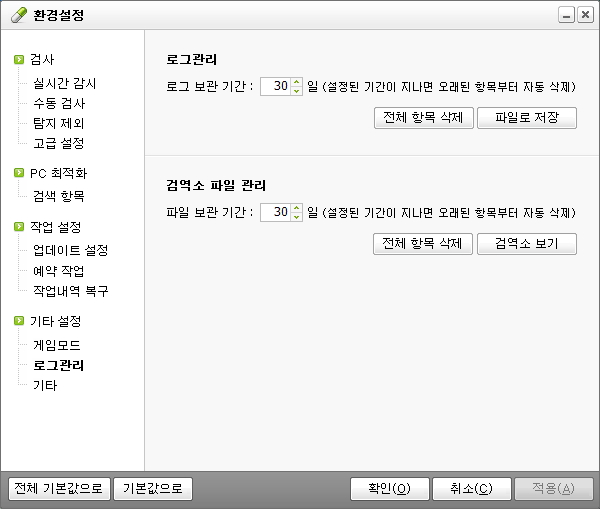Image resolution: width=600 pixels, height=509 pixels.
Task: Select 수동 검사 in the sidebar
Action: tap(59, 103)
